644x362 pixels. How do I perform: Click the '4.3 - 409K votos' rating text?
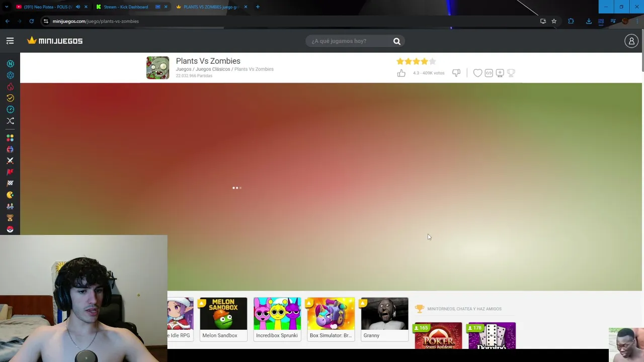[x=429, y=73]
